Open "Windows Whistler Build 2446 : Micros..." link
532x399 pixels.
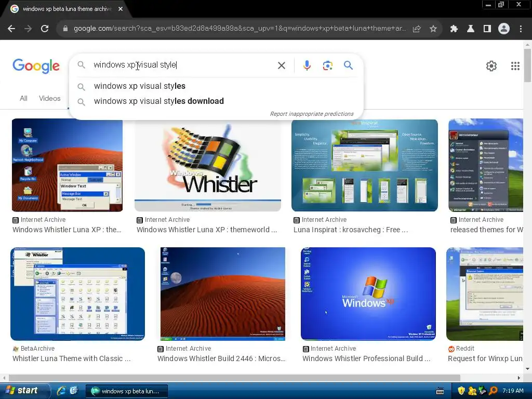pyautogui.click(x=221, y=358)
